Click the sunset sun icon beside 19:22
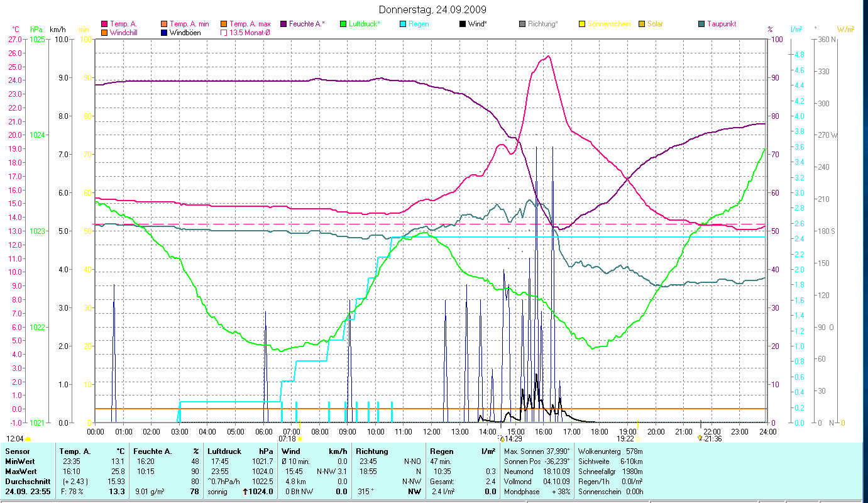This screenshot has width=868, height=503. pos(638,439)
